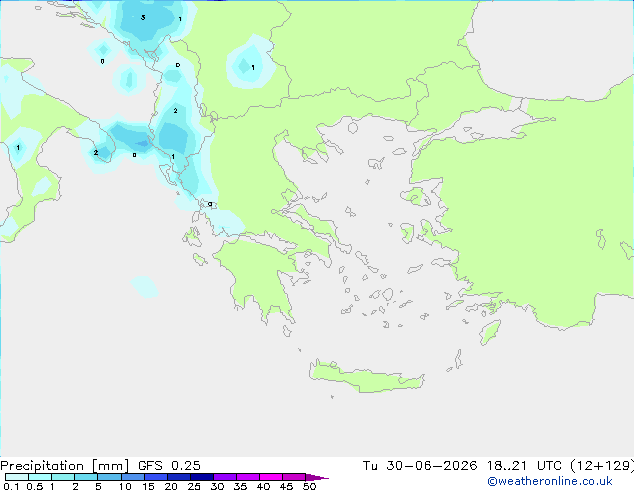
Task: Click the "40" legend scale label
Action: (263, 486)
